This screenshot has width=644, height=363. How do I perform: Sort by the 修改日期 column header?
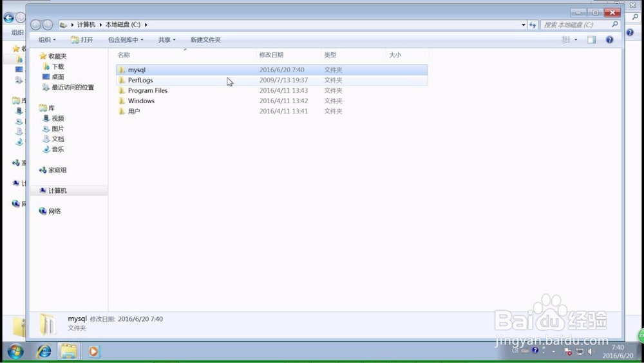[271, 55]
